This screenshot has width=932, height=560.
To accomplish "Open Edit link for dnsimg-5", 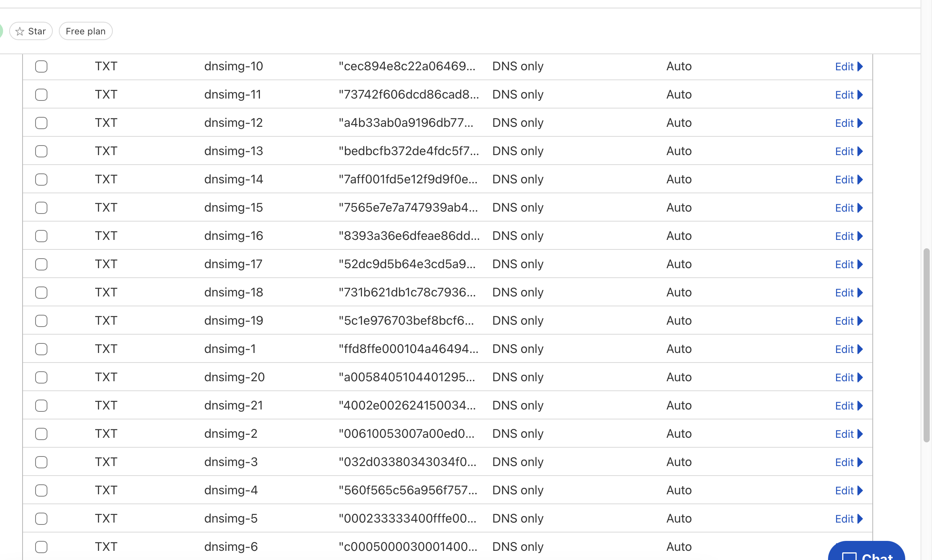I will pyautogui.click(x=849, y=519).
